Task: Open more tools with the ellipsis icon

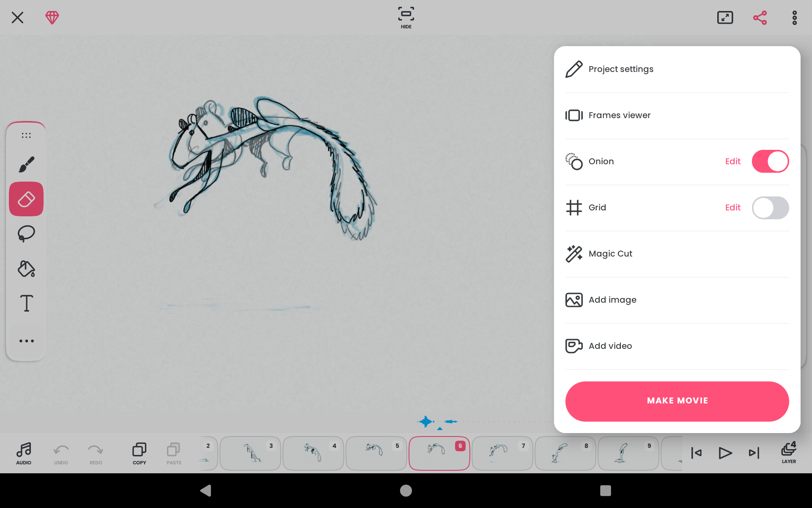Action: 26,341
